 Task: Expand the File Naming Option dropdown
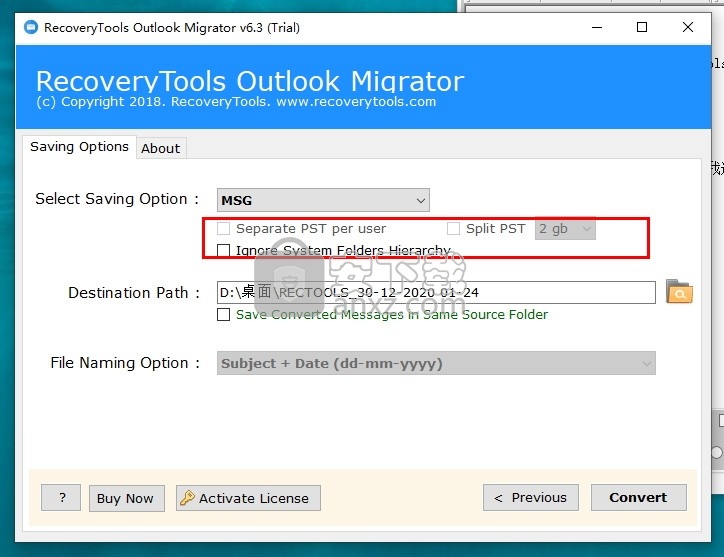(436, 363)
